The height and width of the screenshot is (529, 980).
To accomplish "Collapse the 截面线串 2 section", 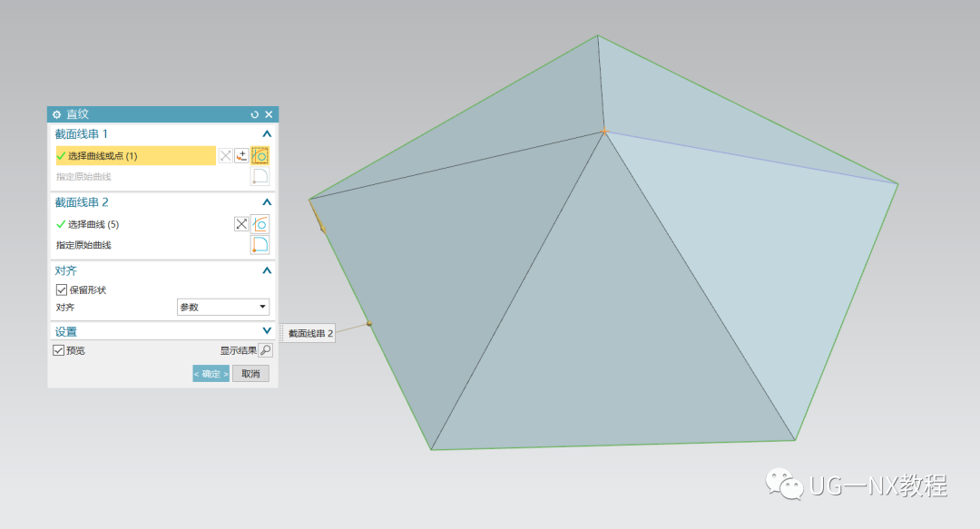I will [267, 202].
